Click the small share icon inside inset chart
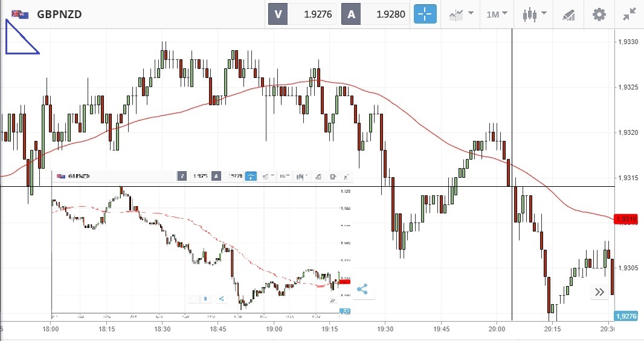This screenshot has width=644, height=341. click(x=221, y=298)
